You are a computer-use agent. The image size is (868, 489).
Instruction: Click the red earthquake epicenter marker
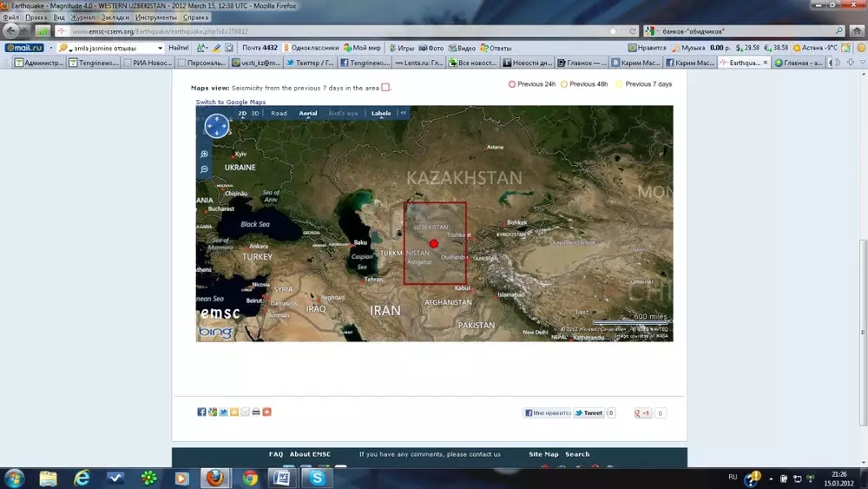(434, 244)
